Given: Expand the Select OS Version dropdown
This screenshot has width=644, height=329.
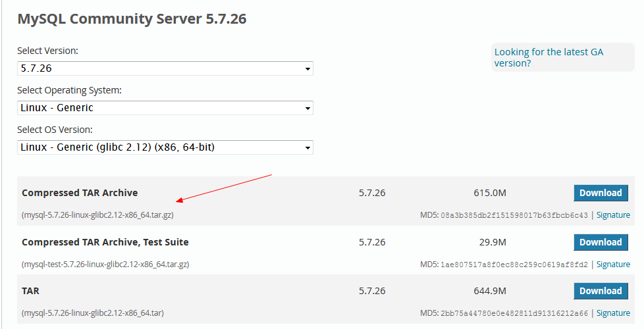Looking at the screenshot, I should pyautogui.click(x=165, y=147).
